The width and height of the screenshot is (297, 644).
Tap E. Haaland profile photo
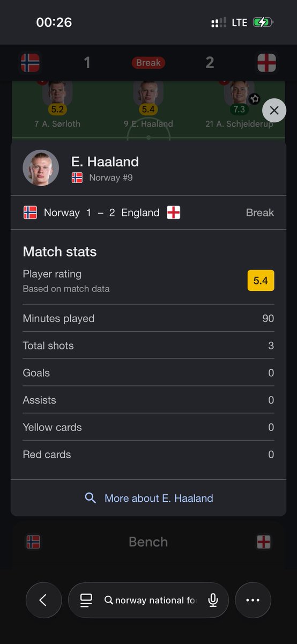click(41, 168)
